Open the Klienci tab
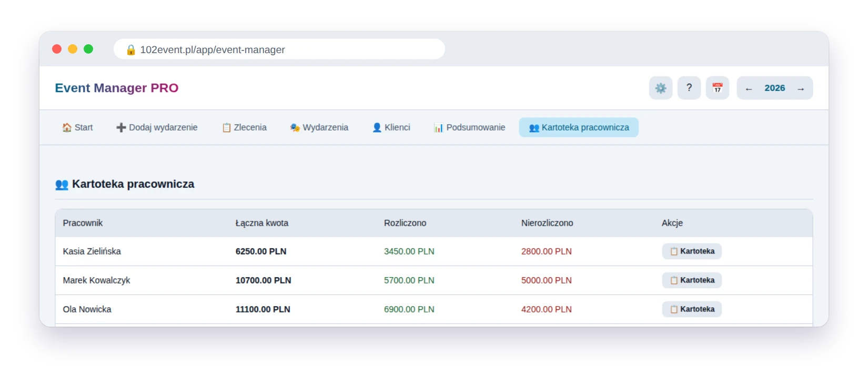The image size is (868, 374). pyautogui.click(x=391, y=127)
